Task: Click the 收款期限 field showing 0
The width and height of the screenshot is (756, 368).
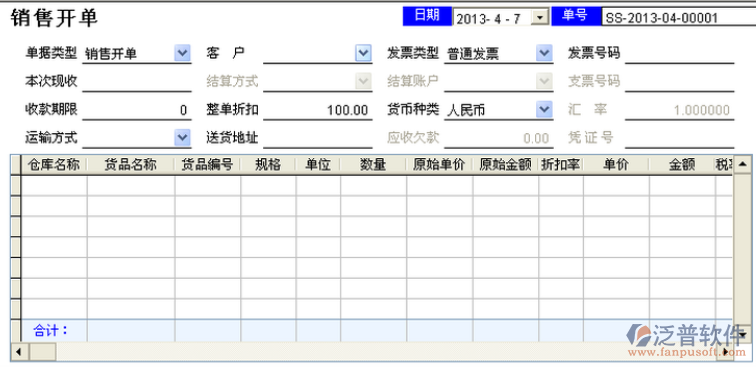Action: coord(137,110)
